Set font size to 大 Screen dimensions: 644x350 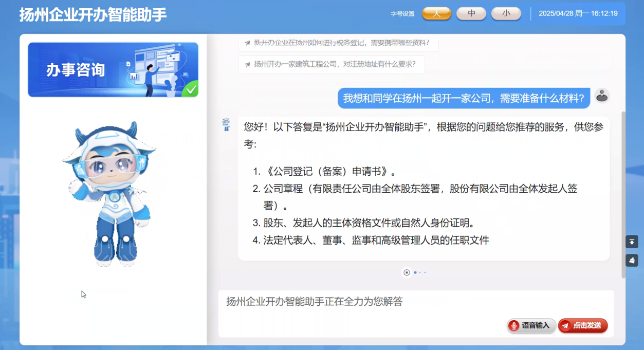point(436,13)
